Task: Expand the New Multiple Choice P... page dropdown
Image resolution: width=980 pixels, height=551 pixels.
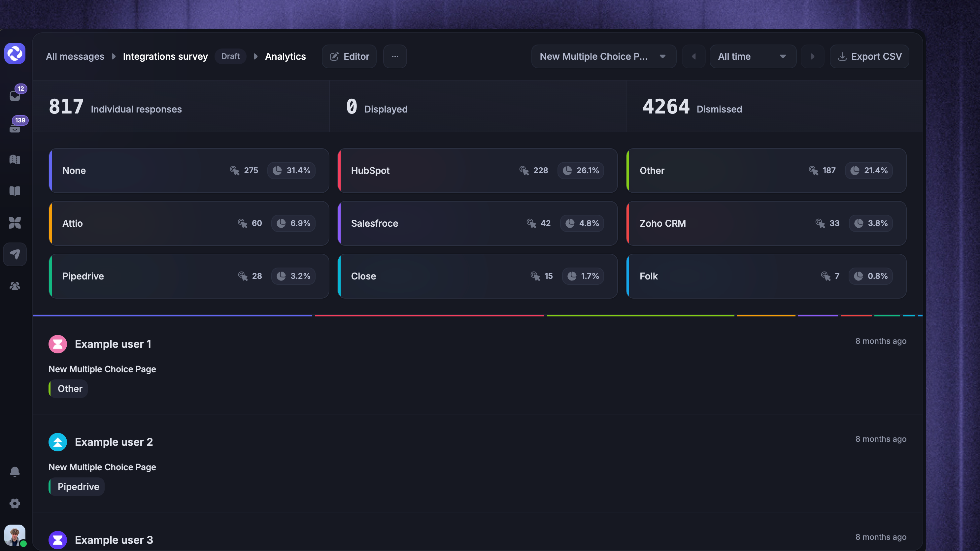Action: point(604,57)
